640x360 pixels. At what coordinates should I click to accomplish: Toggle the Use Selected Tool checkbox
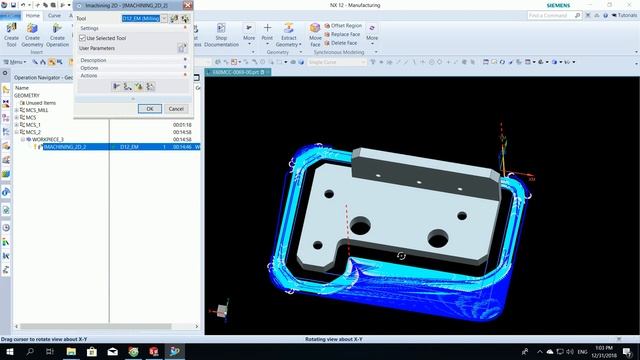82,38
